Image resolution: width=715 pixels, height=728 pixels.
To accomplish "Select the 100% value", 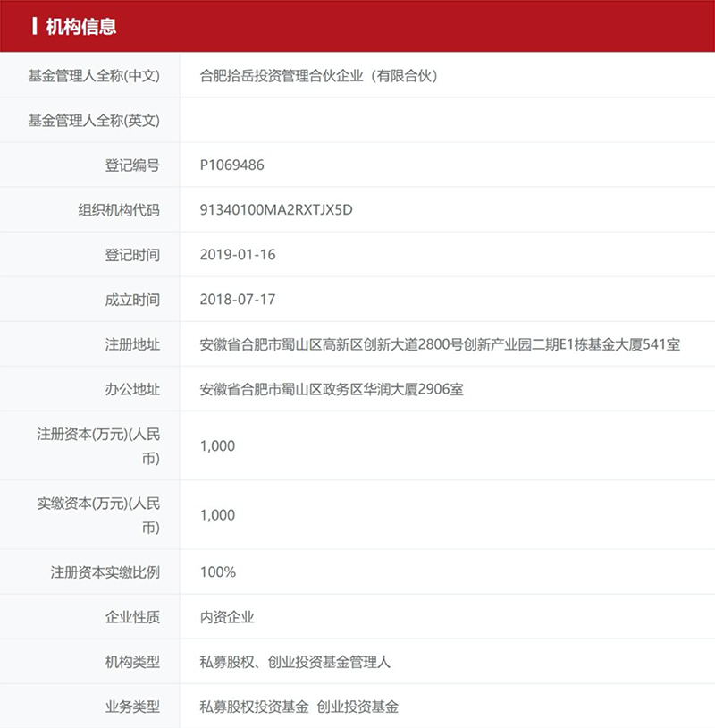I will tap(217, 572).
